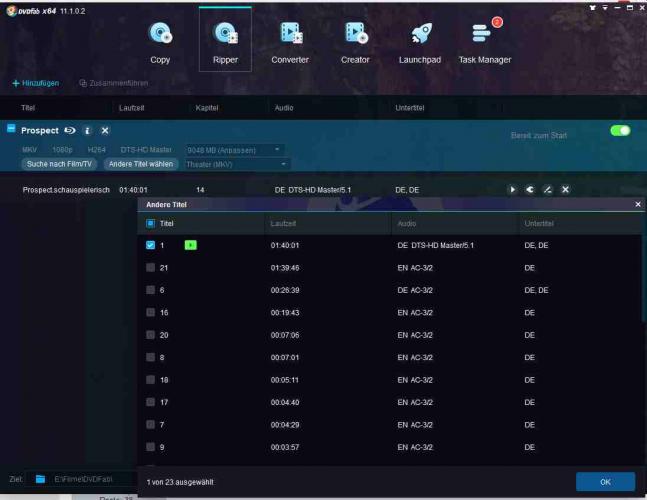Screen dimensions: 647x500
Task: Click the Lautzeit column header in dialog
Action: (x=283, y=224)
